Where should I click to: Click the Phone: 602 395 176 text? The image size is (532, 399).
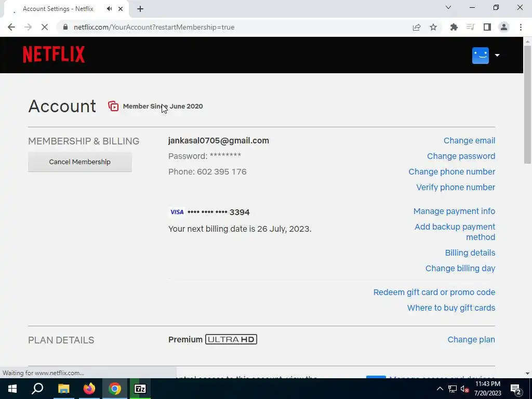point(207,171)
